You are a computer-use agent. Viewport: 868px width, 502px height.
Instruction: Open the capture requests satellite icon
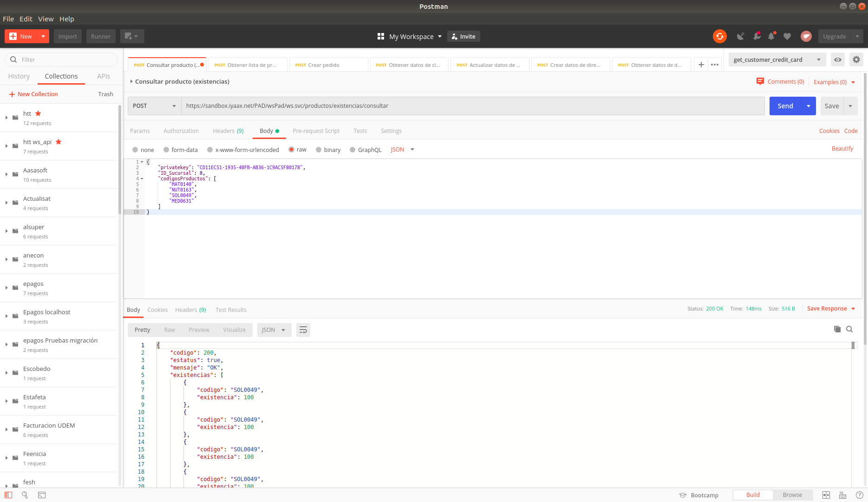coord(740,36)
